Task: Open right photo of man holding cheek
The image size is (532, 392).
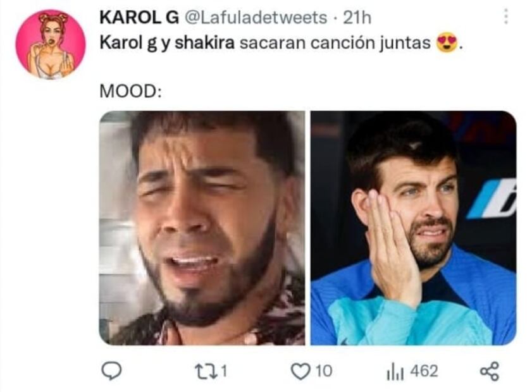Action: coord(413,228)
